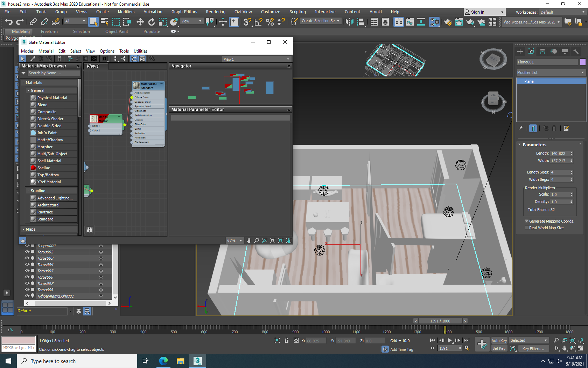Select the Rotate transform tool
This screenshot has width=588, height=368.
(x=151, y=22)
